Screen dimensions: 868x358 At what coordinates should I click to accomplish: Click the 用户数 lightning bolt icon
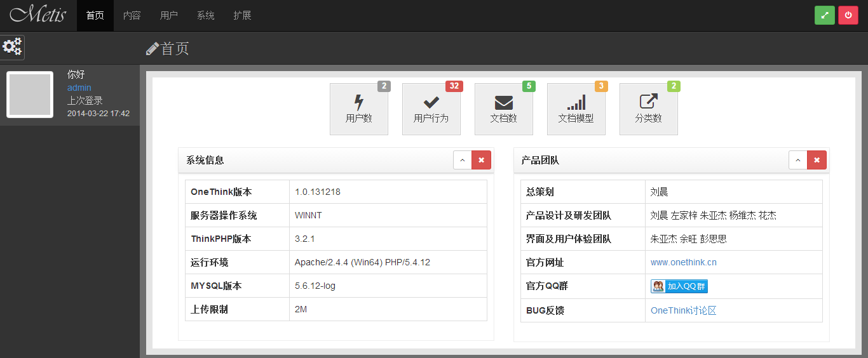pyautogui.click(x=358, y=102)
